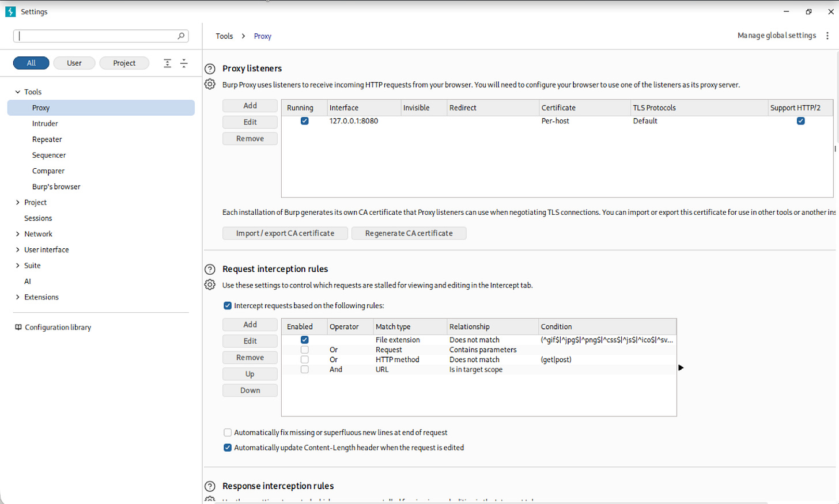Image resolution: width=839 pixels, height=504 pixels.
Task: Open the three-dot menu beside Manage global settings
Action: [827, 36]
